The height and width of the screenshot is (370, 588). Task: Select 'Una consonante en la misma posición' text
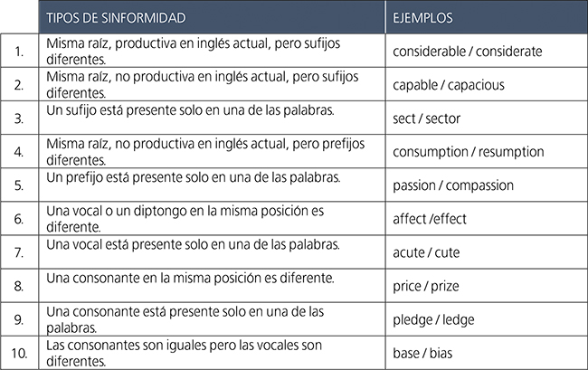point(185,277)
